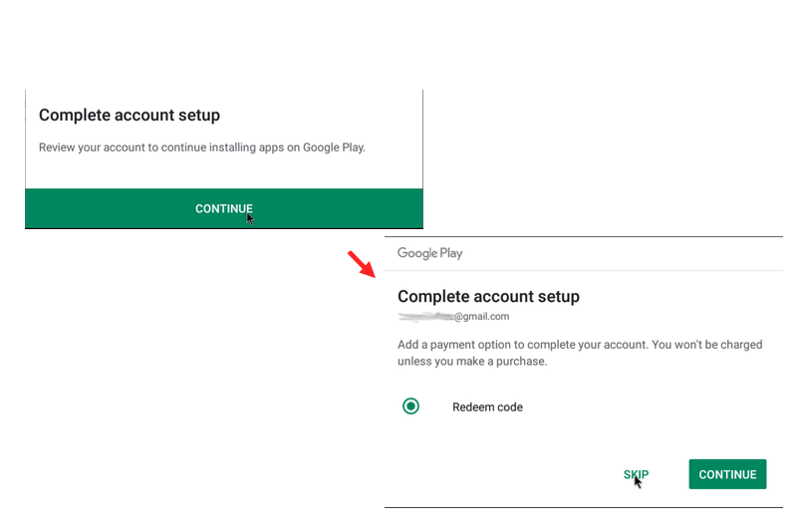796x532 pixels.
Task: Click SKIP in the payment dialog
Action: click(636, 474)
